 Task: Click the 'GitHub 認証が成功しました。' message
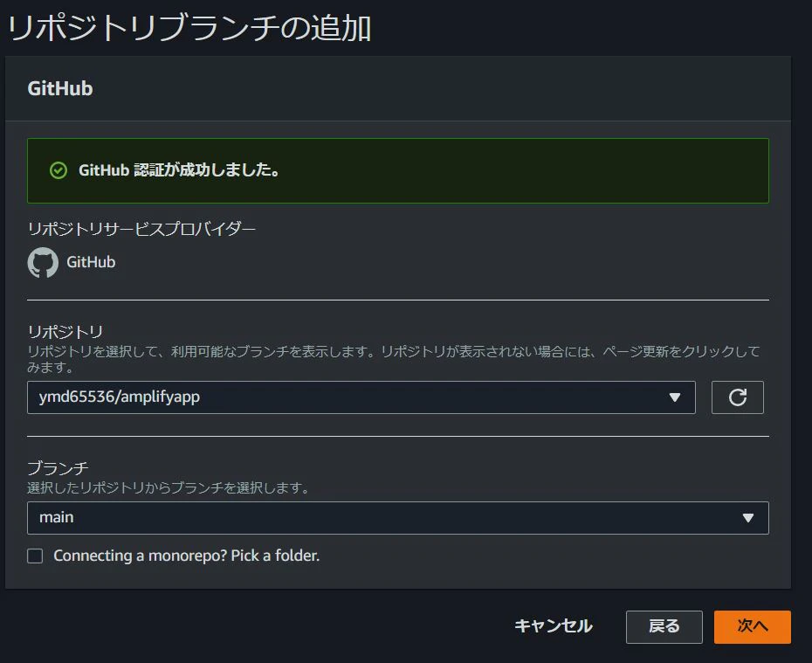pyautogui.click(x=179, y=170)
